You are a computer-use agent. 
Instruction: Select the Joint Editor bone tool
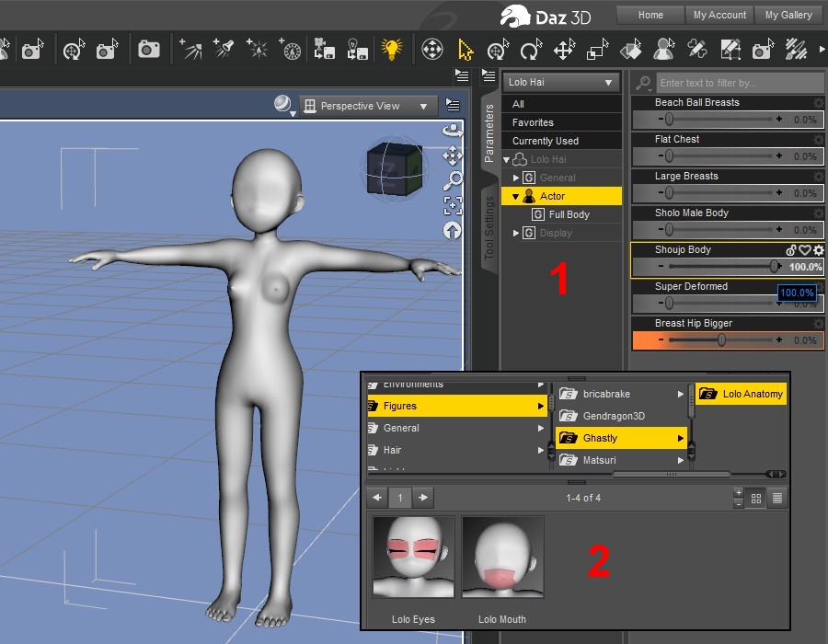(x=697, y=50)
